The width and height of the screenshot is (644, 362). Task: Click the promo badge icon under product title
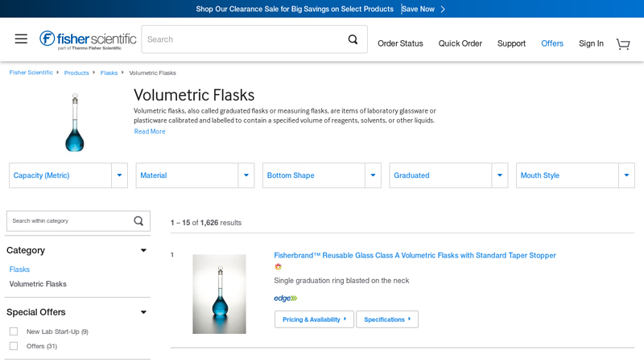(278, 267)
